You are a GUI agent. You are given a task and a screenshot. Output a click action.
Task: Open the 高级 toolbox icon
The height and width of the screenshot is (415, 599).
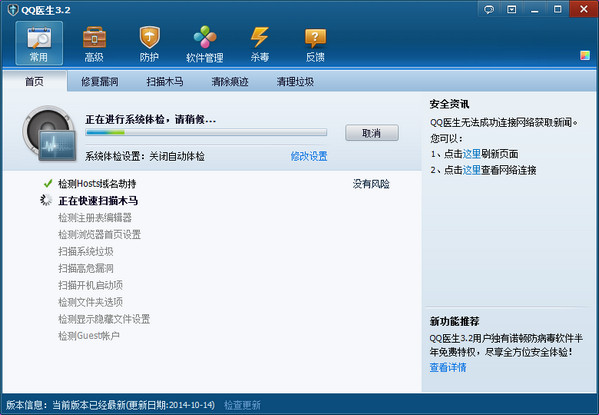(94, 43)
